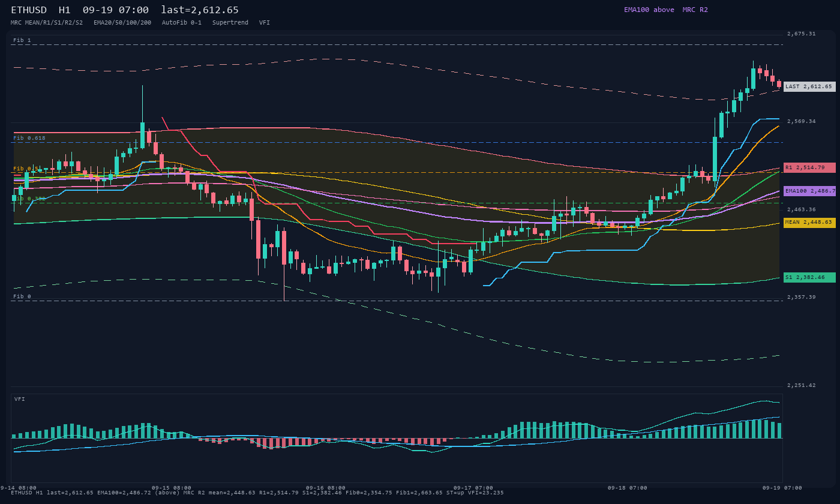
Task: Click the purple 'EMA100 above' signal label
Action: coord(649,10)
